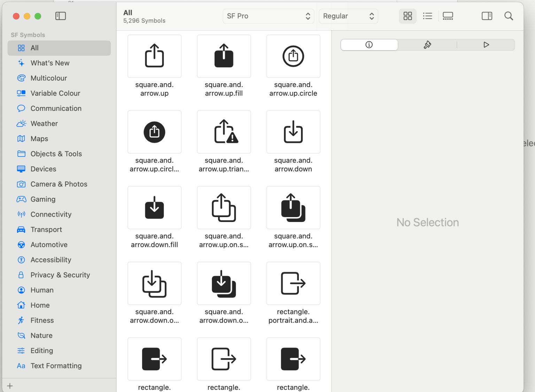Open the search magnifier
The height and width of the screenshot is (392, 535).
509,16
